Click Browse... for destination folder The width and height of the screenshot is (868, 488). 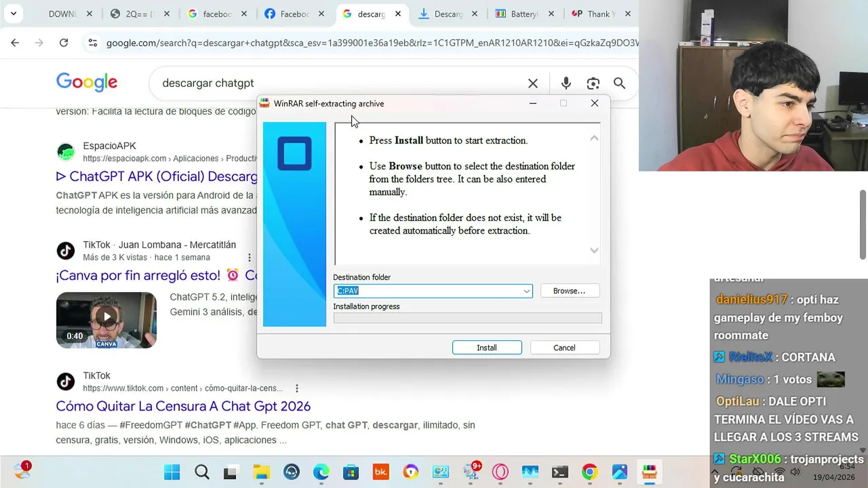pos(569,291)
